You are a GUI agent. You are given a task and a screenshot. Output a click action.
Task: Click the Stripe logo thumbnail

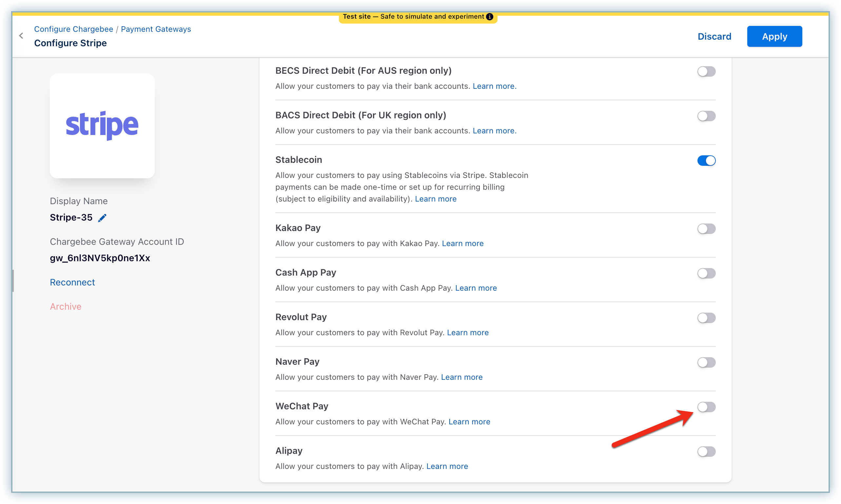point(102,126)
